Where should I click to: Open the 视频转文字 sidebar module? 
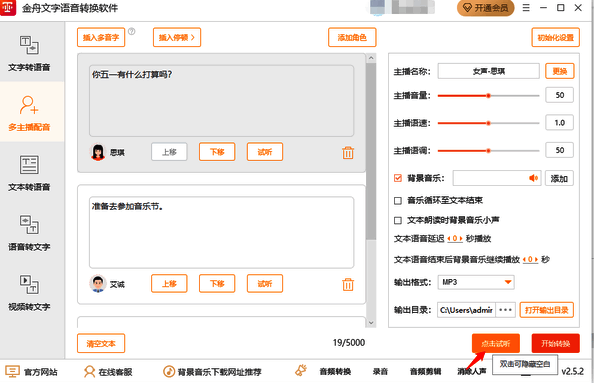[x=29, y=292]
